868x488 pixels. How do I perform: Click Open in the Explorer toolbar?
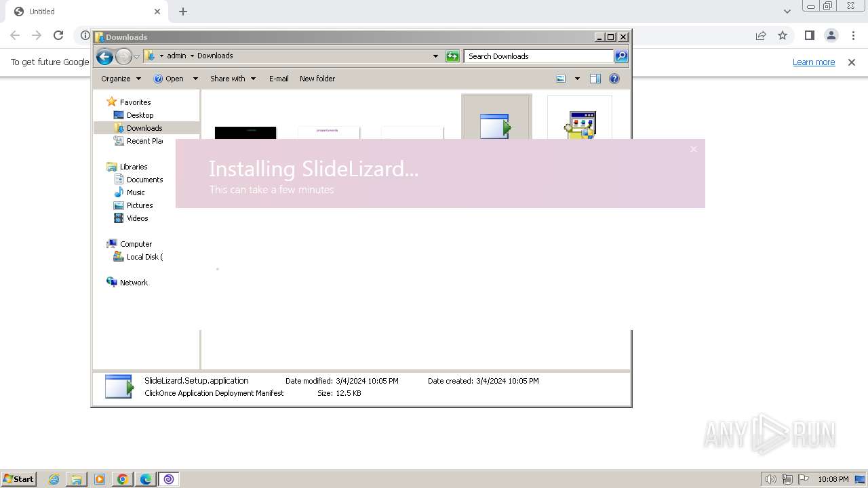(169, 79)
